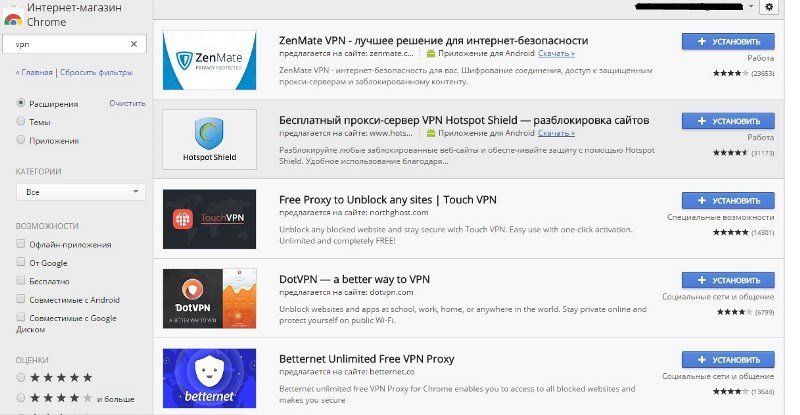Screen dimensions: 800x415
Task: Go to the Главная link
Action: (34, 72)
